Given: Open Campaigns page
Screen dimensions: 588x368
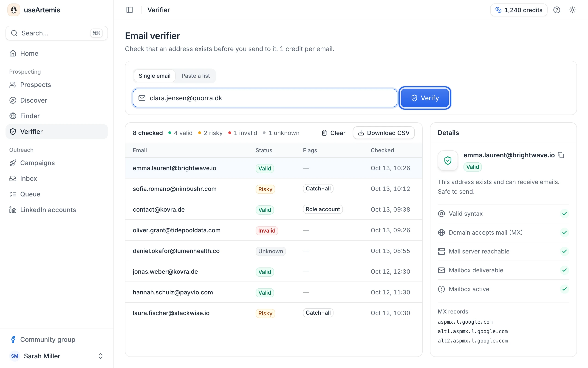Looking at the screenshot, I should 57,163.
